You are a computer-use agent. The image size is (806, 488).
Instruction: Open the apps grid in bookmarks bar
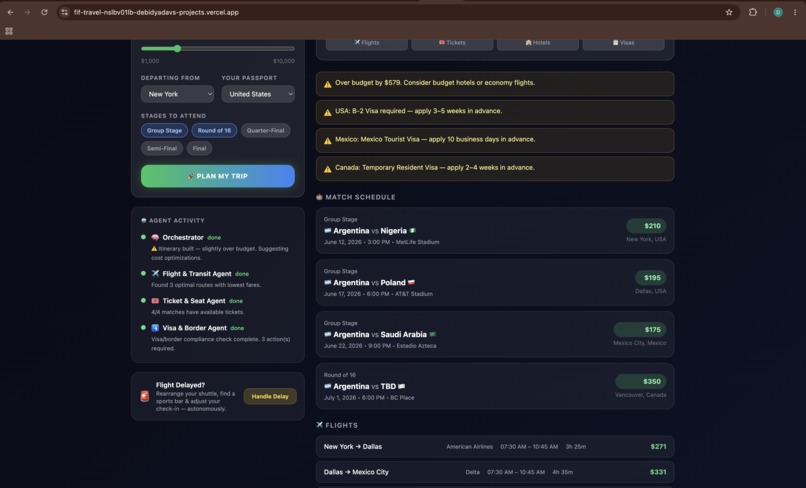click(9, 31)
